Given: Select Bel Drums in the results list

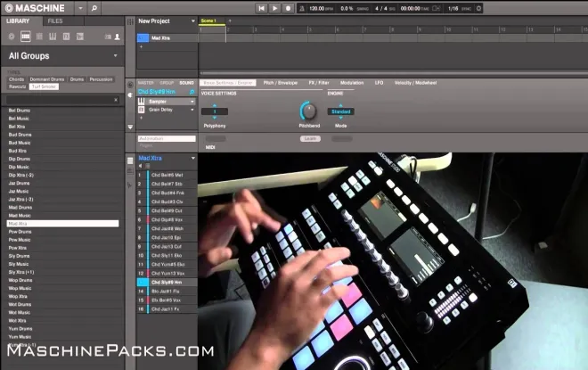Looking at the screenshot, I should pyautogui.click(x=63, y=111).
